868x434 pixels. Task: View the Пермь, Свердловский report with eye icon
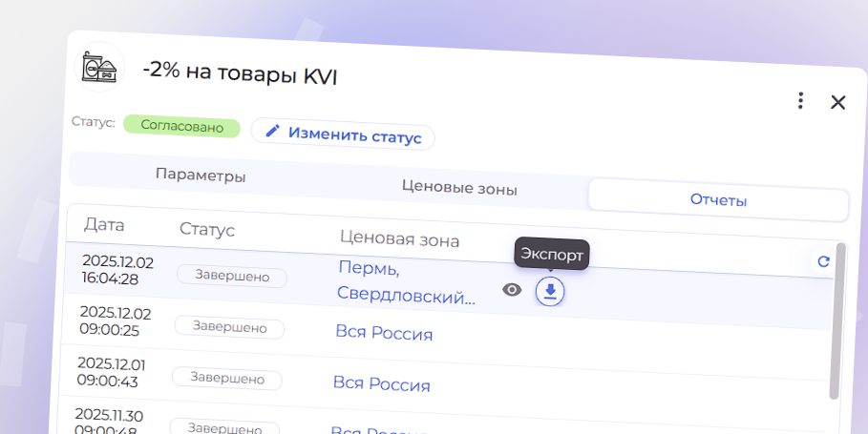click(512, 290)
